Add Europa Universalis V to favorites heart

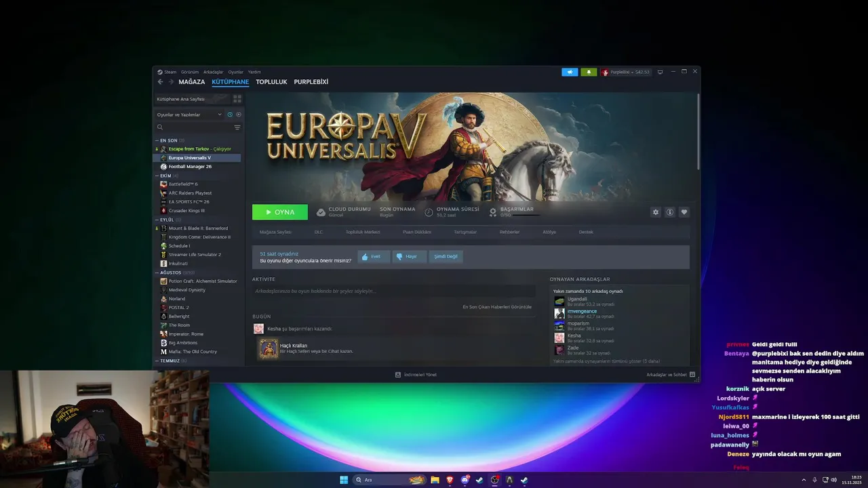[x=684, y=212]
